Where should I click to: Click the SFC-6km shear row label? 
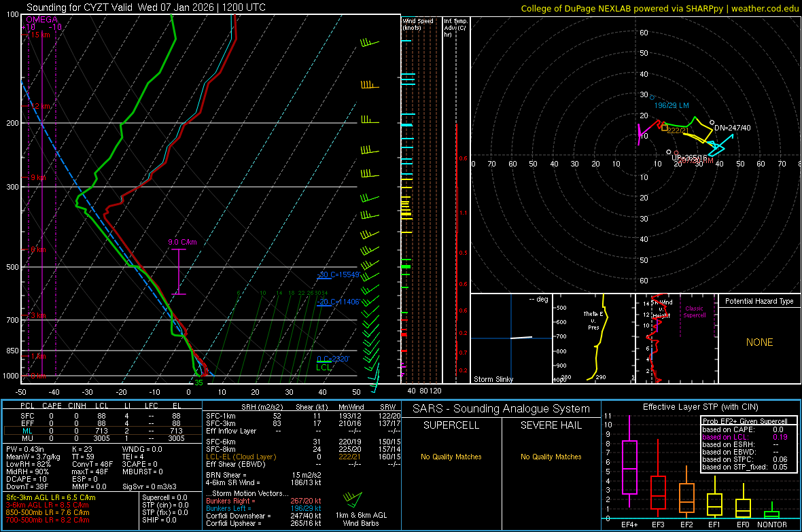coord(220,442)
